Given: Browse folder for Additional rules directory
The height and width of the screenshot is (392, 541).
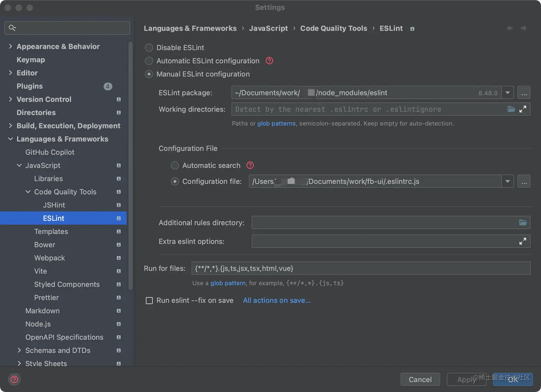Looking at the screenshot, I should tap(523, 222).
